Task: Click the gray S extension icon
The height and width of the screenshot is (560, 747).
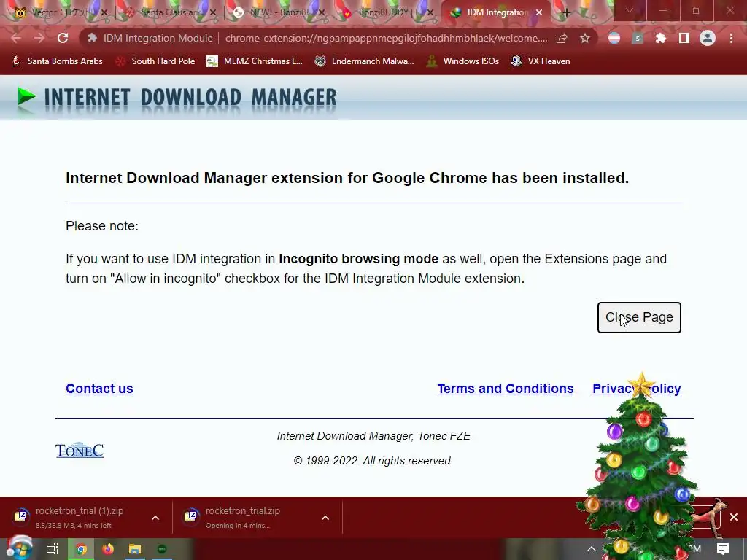Action: 638,38
